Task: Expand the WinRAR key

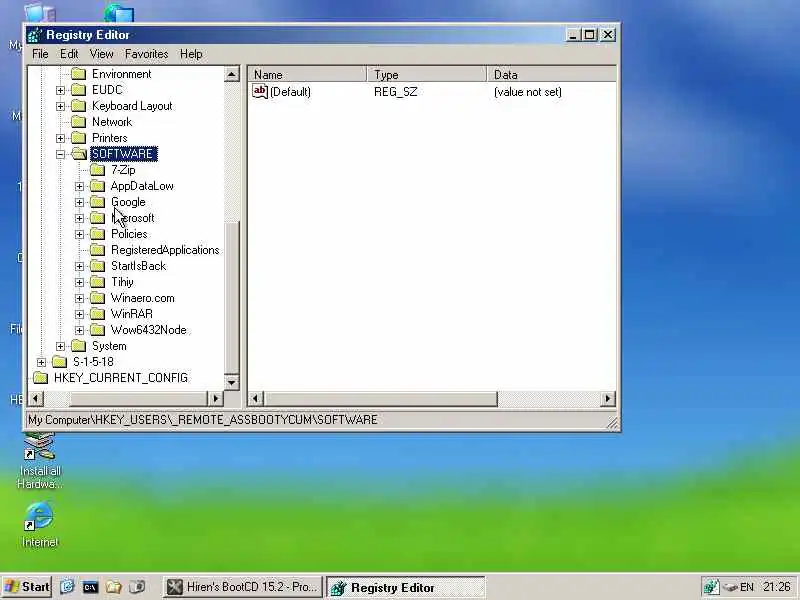Action: 79,314
